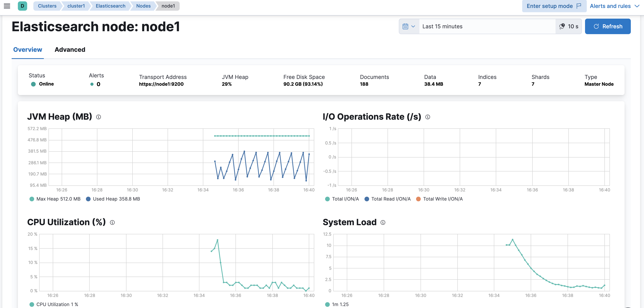
Task: Click the Last 15 minutes time range
Action: (x=487, y=26)
